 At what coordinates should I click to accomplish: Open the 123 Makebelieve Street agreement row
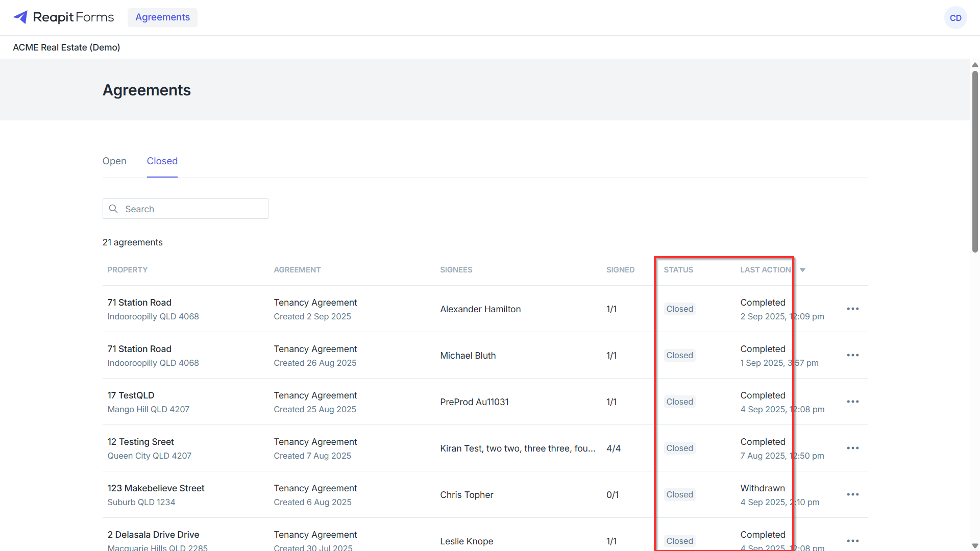tap(485, 494)
